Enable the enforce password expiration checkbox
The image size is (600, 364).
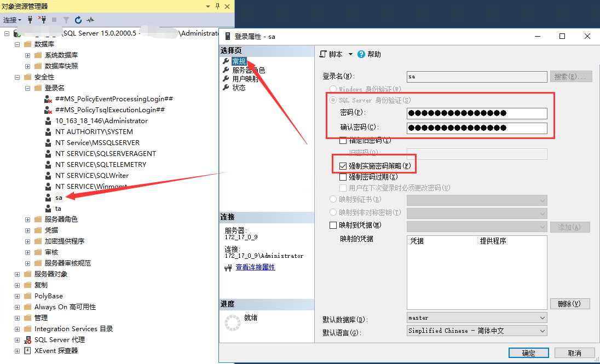[343, 177]
